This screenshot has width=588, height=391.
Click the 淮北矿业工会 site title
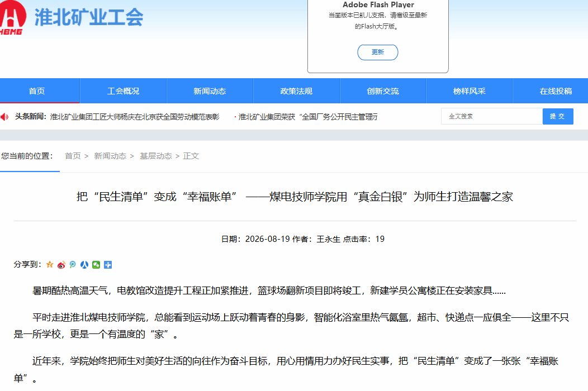89,17
